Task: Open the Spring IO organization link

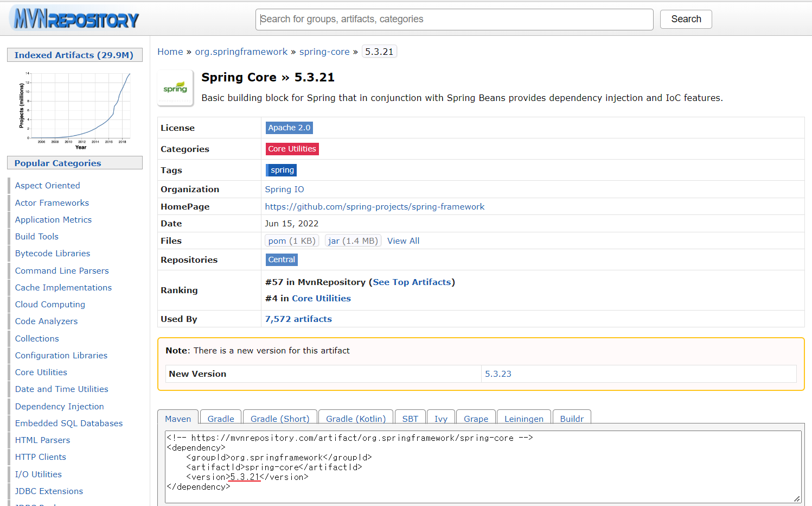Action: tap(284, 189)
